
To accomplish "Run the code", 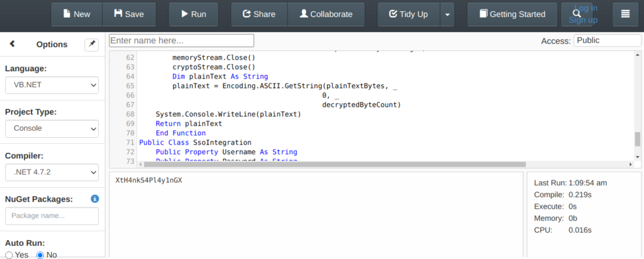I will (x=193, y=14).
